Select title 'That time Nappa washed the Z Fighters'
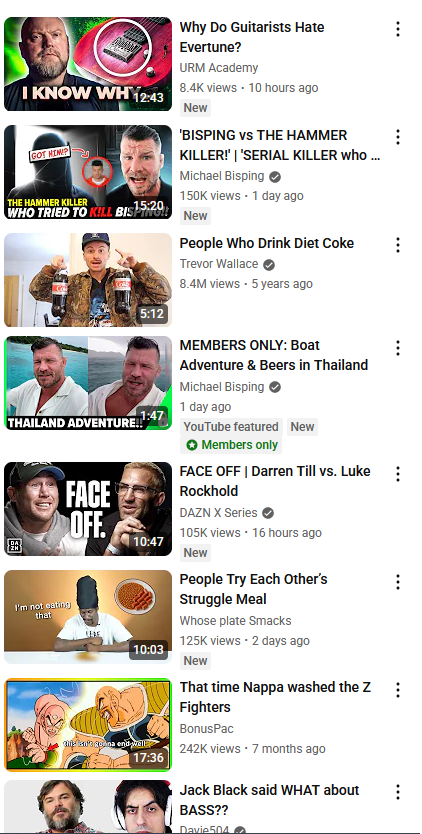Viewport: 422px width, 834px height. pos(275,697)
